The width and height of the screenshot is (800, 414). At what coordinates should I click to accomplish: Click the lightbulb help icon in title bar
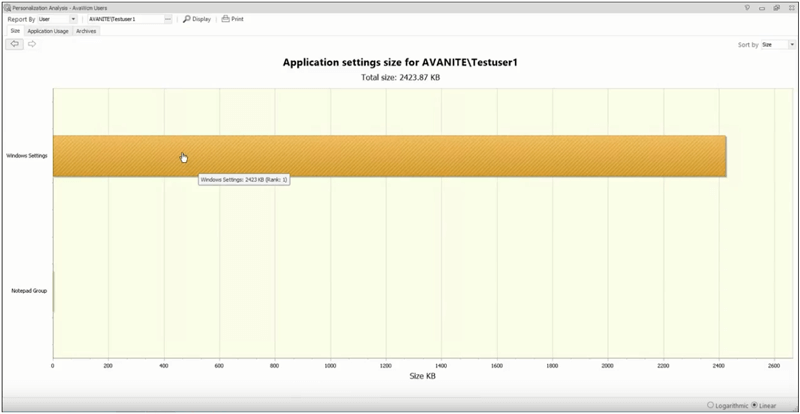tap(747, 8)
